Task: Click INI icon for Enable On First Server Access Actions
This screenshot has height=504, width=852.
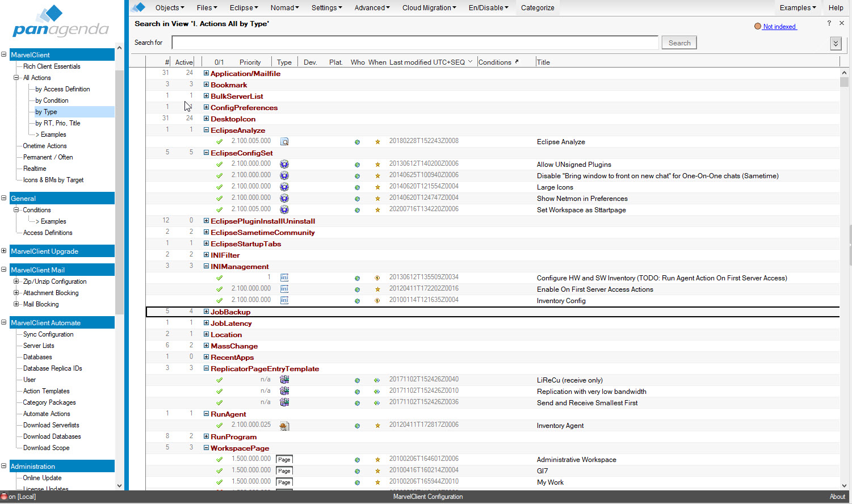Action: [x=284, y=289]
